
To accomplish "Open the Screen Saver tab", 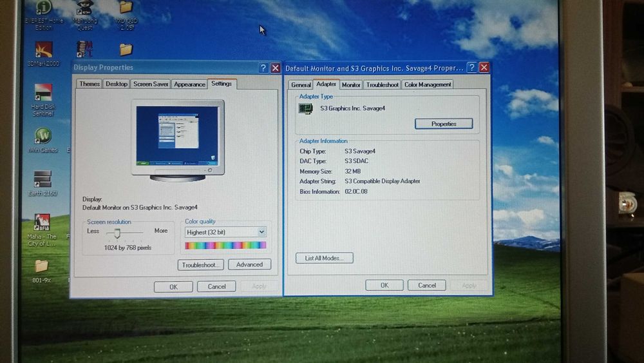I will point(150,84).
